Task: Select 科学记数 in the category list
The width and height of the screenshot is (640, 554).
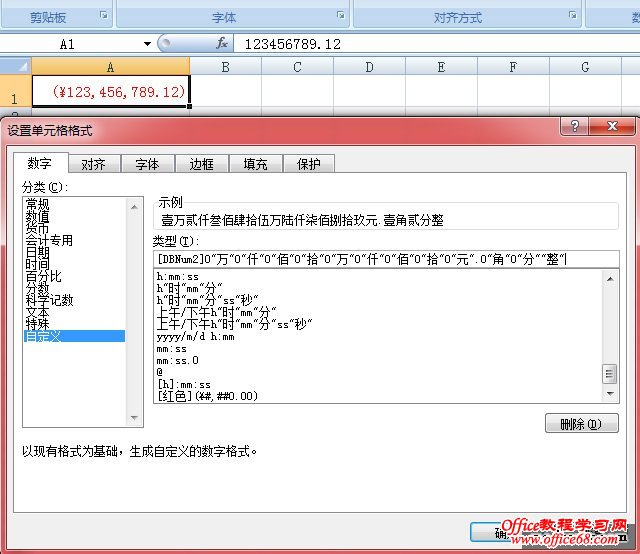Action: pyautogui.click(x=48, y=299)
